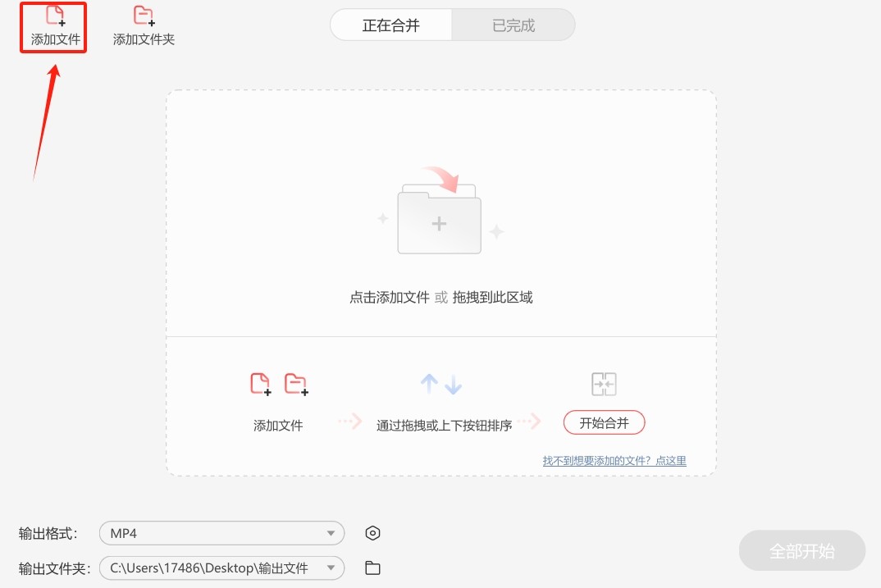Screen dimensions: 881x588
Task: Open output format settings hexagon icon
Action: pos(372,533)
